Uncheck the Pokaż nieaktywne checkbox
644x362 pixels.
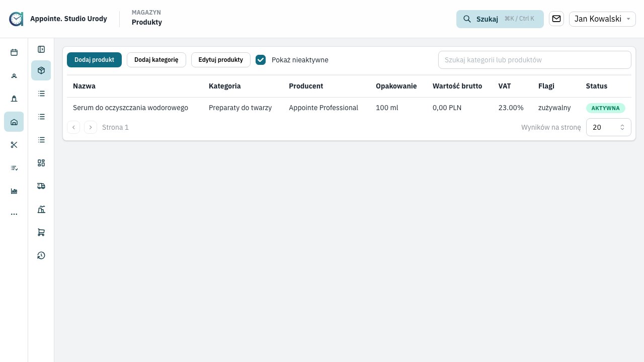261,60
